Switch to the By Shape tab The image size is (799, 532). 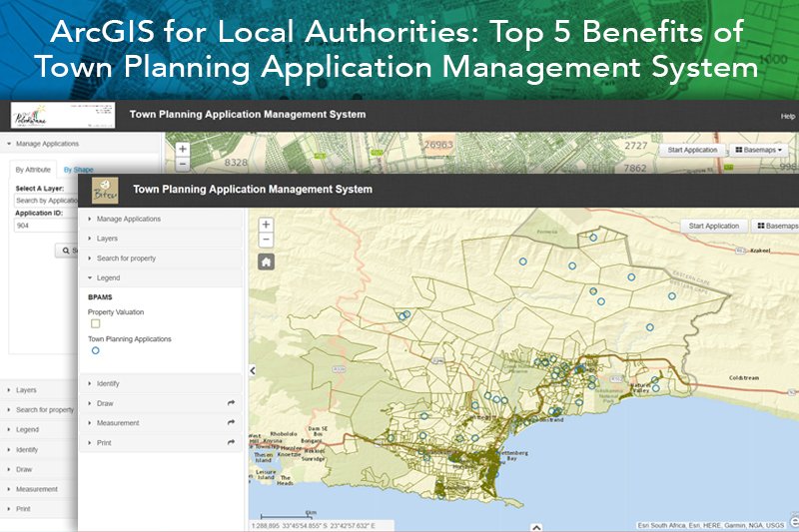(x=78, y=170)
